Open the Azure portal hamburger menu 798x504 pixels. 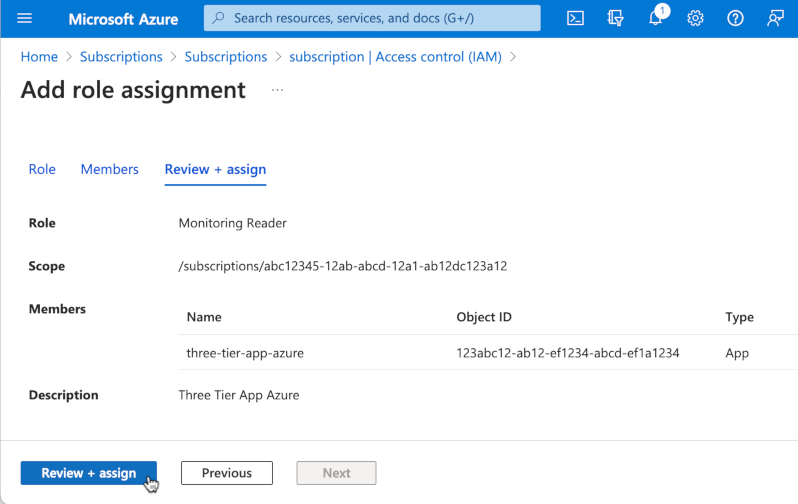tap(25, 18)
